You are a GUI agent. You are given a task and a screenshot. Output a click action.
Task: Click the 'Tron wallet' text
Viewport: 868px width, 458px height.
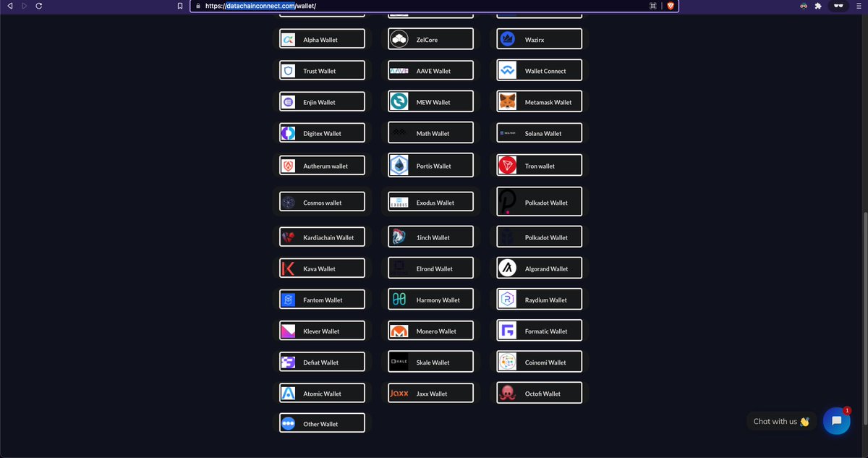point(540,166)
